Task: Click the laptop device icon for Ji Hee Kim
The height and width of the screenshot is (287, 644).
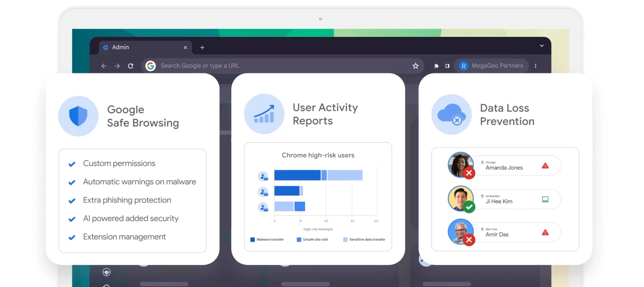Action: click(545, 199)
